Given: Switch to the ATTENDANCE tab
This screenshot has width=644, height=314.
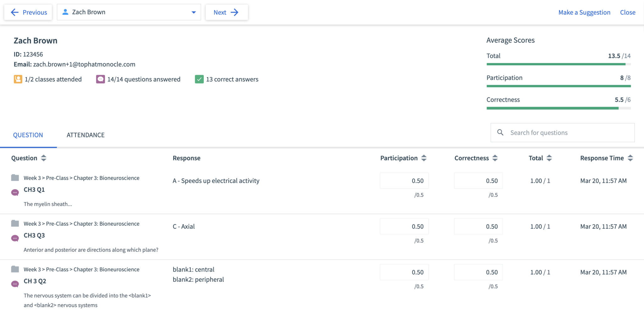Looking at the screenshot, I should pyautogui.click(x=86, y=135).
